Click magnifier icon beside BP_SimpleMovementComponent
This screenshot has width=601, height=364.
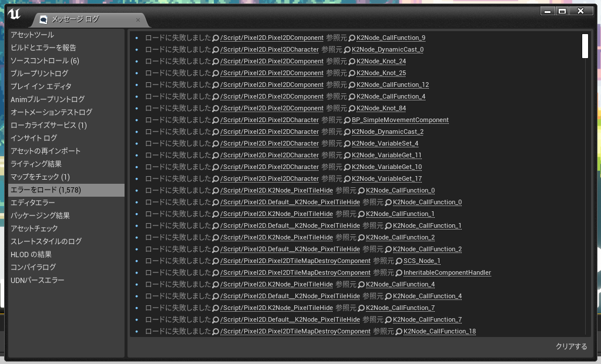pos(347,120)
